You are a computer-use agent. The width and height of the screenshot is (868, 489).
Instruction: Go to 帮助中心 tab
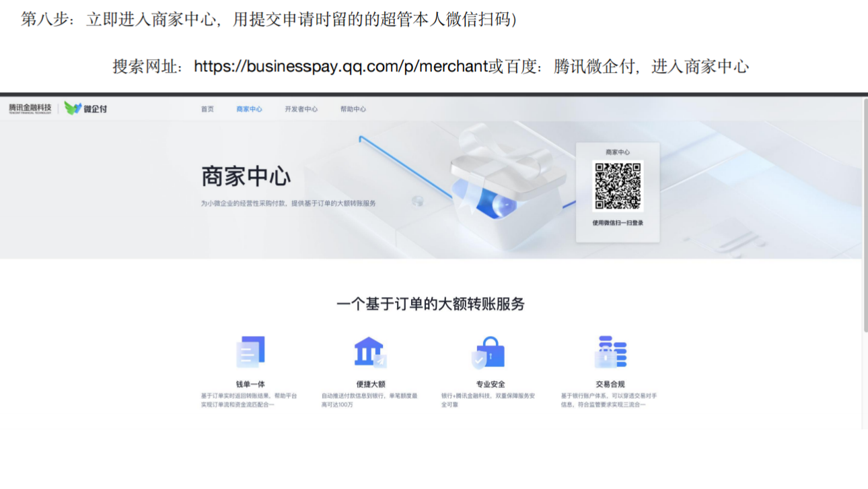coord(353,109)
